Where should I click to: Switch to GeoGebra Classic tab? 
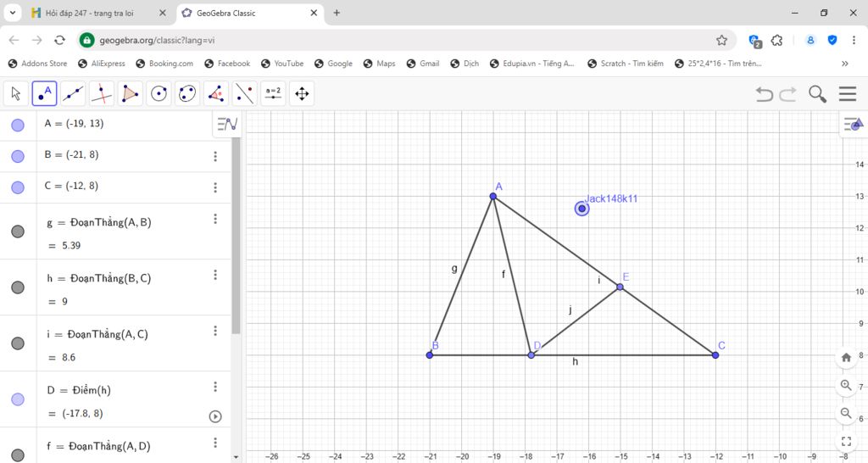click(x=250, y=13)
